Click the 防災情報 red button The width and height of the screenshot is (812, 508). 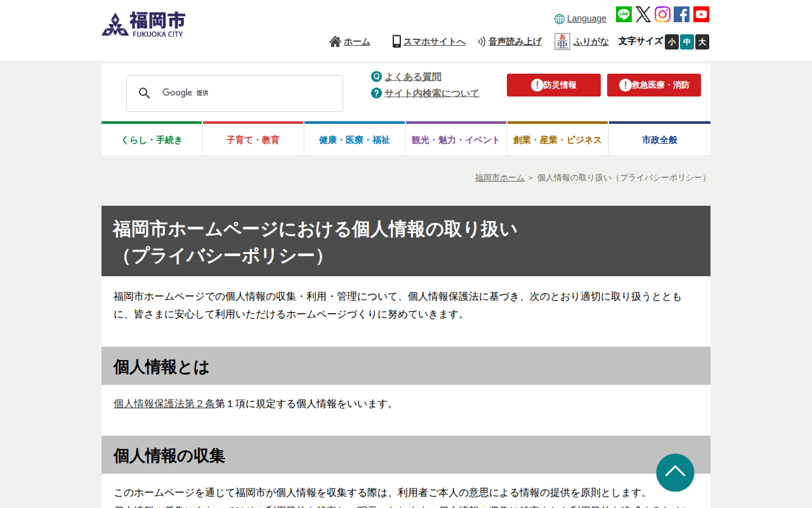point(554,85)
